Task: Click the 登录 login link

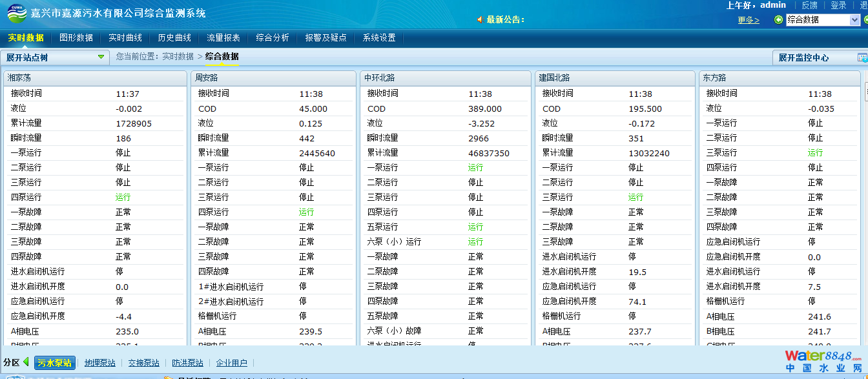Action: 838,5
